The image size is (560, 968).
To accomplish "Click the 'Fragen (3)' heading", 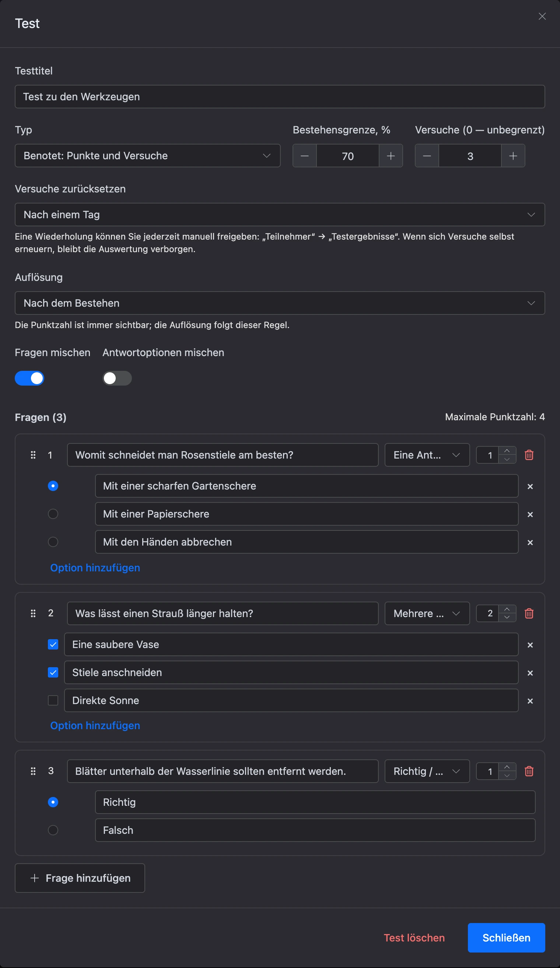I will [x=41, y=417].
